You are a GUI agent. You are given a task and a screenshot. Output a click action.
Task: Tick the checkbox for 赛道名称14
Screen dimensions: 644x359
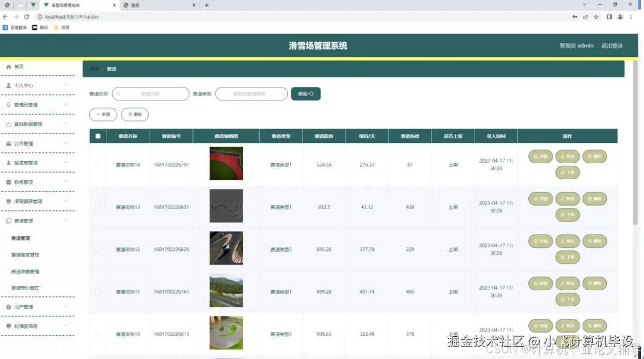(97, 165)
